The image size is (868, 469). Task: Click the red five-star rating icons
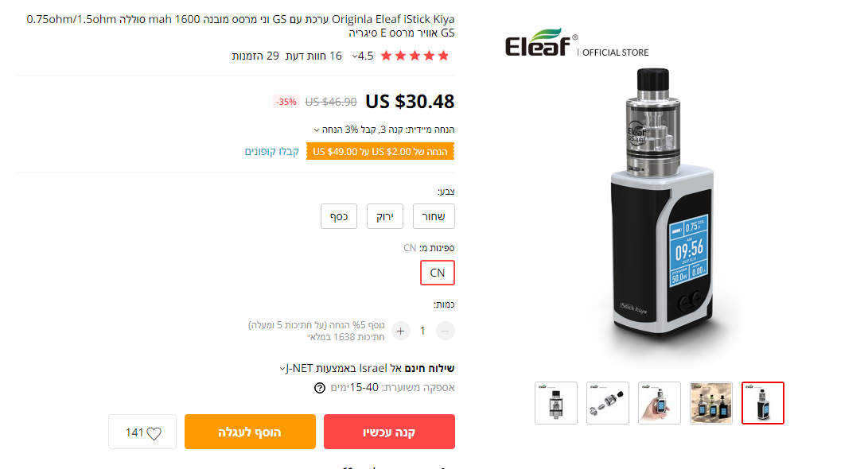click(x=415, y=56)
